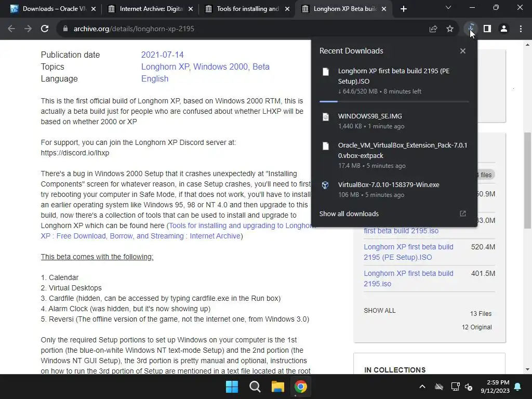This screenshot has height=399, width=532.
Task: Close the Longhorn XP Beta build tab
Action: [x=384, y=9]
